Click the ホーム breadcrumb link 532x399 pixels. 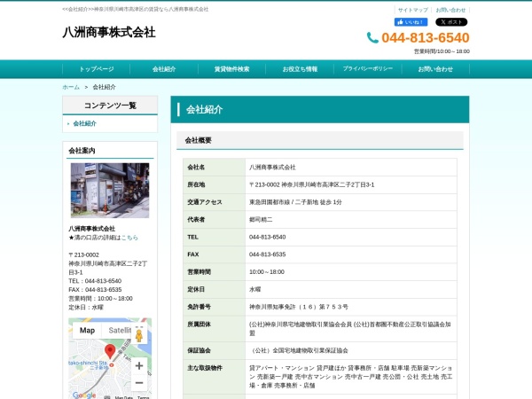(71, 87)
